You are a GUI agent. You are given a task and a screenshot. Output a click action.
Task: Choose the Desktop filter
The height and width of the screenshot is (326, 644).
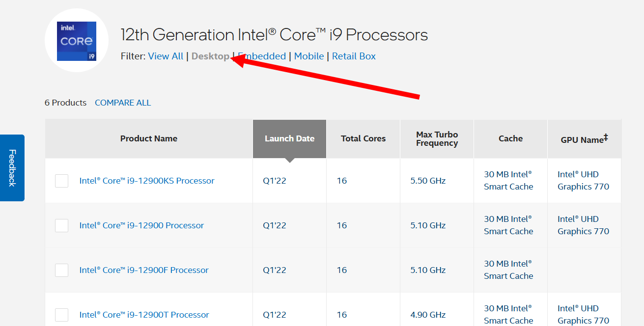(210, 56)
